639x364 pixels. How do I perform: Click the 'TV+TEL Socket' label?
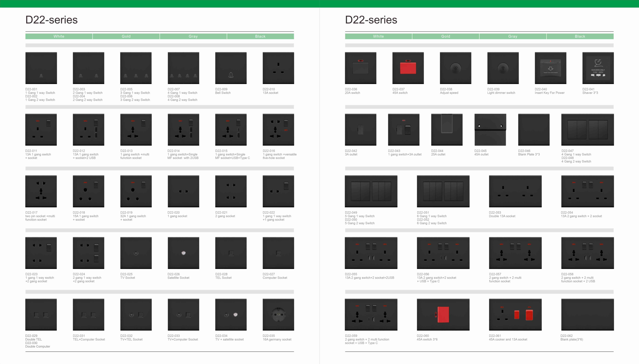pos(131,339)
